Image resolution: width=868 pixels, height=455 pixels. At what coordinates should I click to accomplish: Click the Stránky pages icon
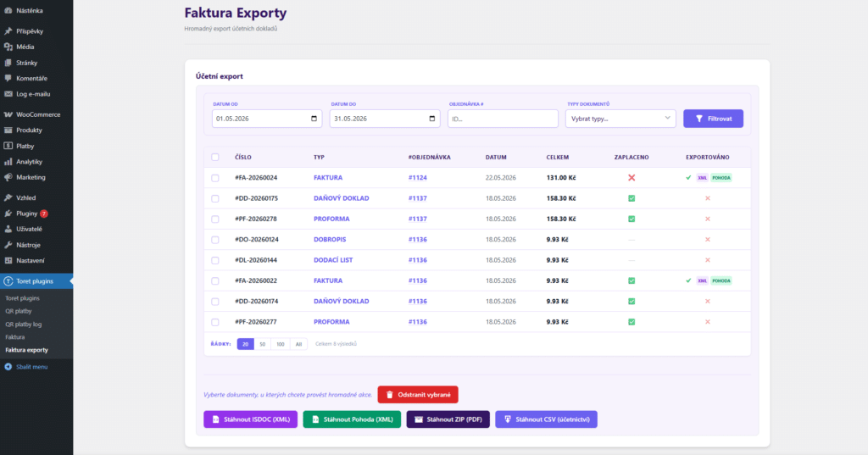coord(8,63)
